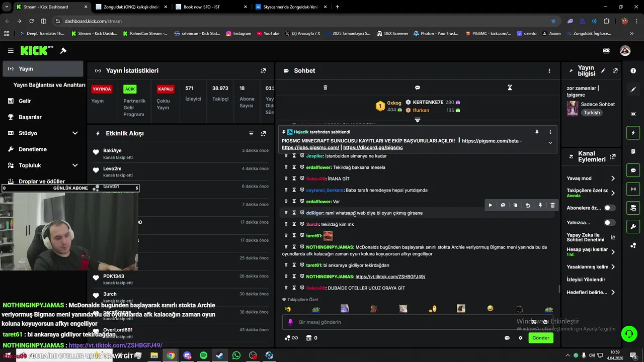Open chat settings gear next to Gönder

coord(521,338)
